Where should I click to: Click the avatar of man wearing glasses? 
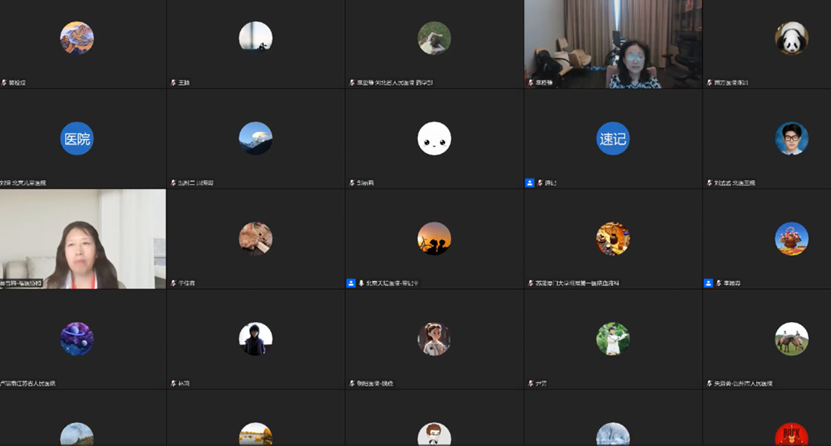791,139
